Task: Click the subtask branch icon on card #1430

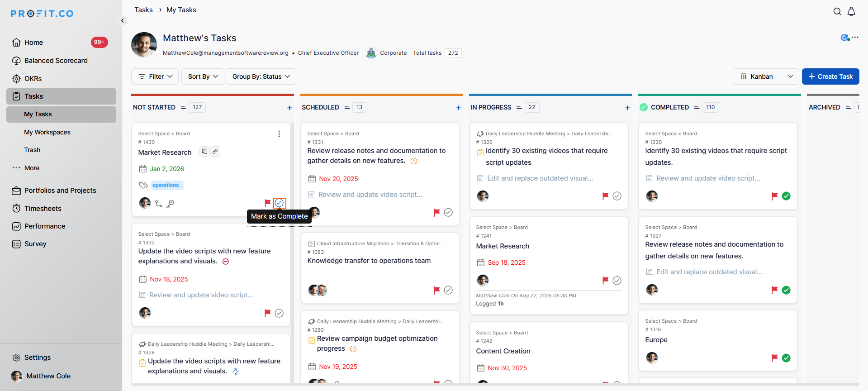Action: 159,204
